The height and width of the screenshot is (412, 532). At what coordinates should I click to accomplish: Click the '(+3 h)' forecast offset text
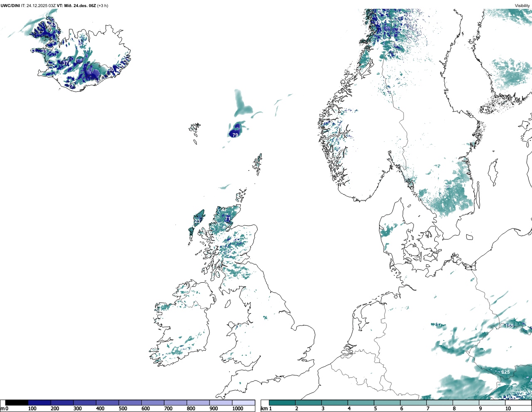point(103,6)
